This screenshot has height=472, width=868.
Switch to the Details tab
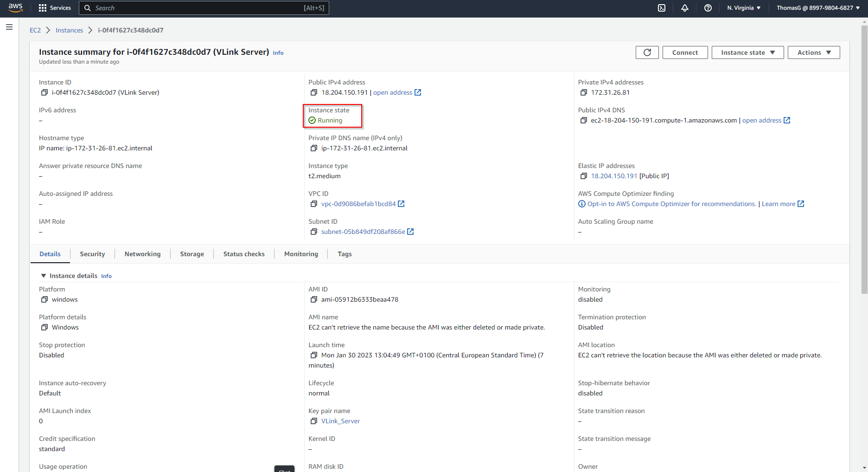pyautogui.click(x=50, y=254)
